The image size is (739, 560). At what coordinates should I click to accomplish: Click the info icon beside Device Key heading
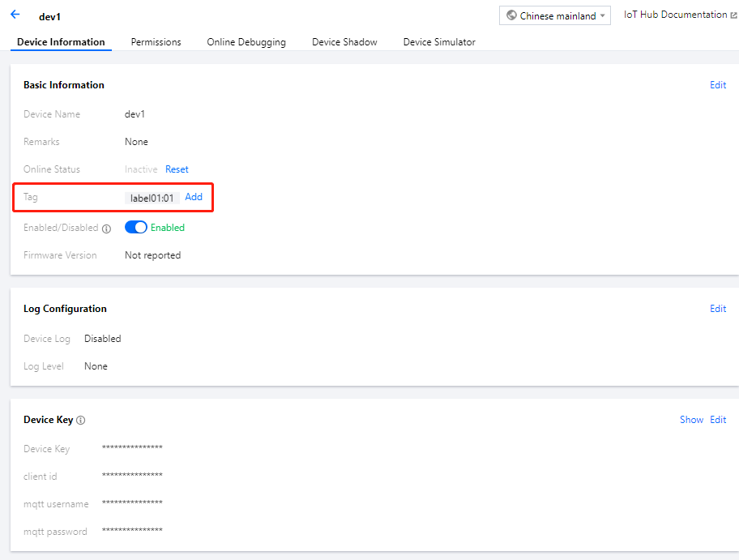[81, 421]
